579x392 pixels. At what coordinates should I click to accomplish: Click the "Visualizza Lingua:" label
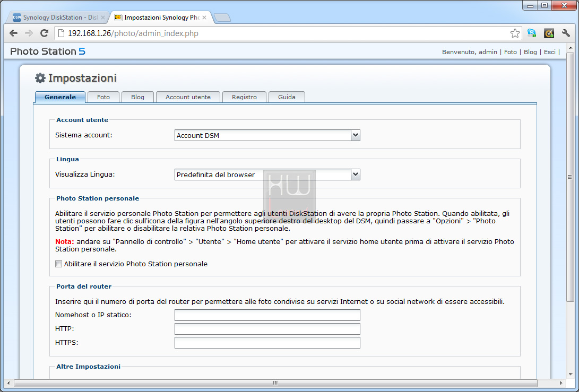click(85, 174)
